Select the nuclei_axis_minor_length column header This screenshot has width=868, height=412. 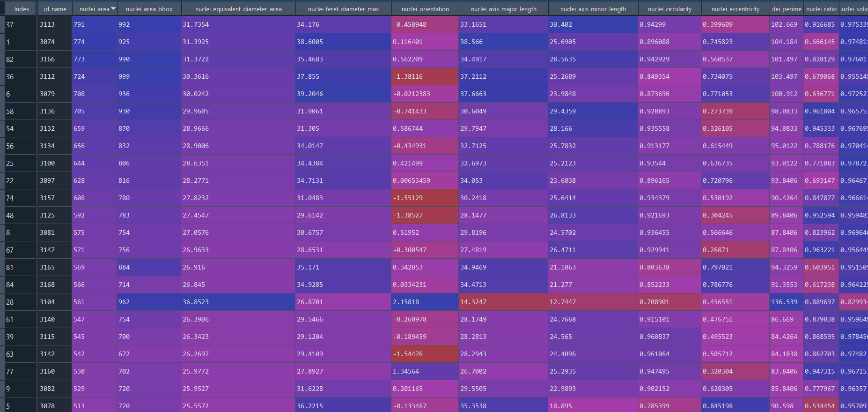pyautogui.click(x=593, y=9)
